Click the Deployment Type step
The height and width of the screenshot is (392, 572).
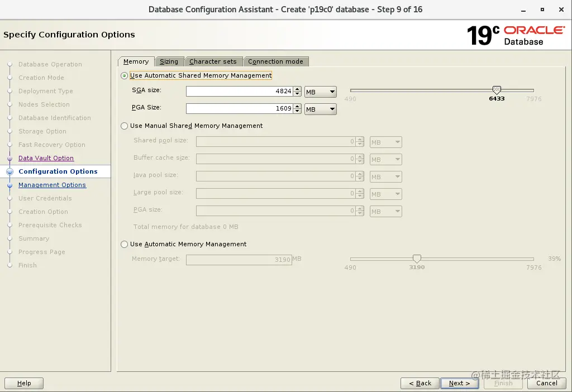pyautogui.click(x=46, y=91)
